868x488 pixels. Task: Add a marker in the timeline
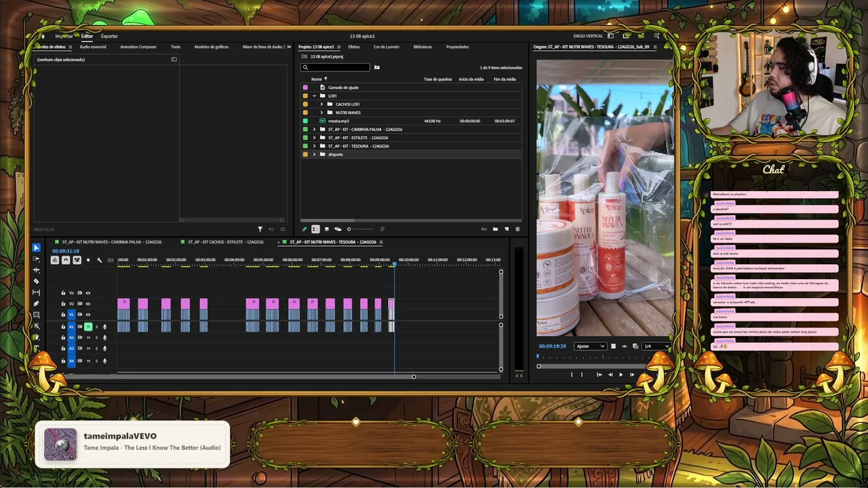(x=87, y=260)
